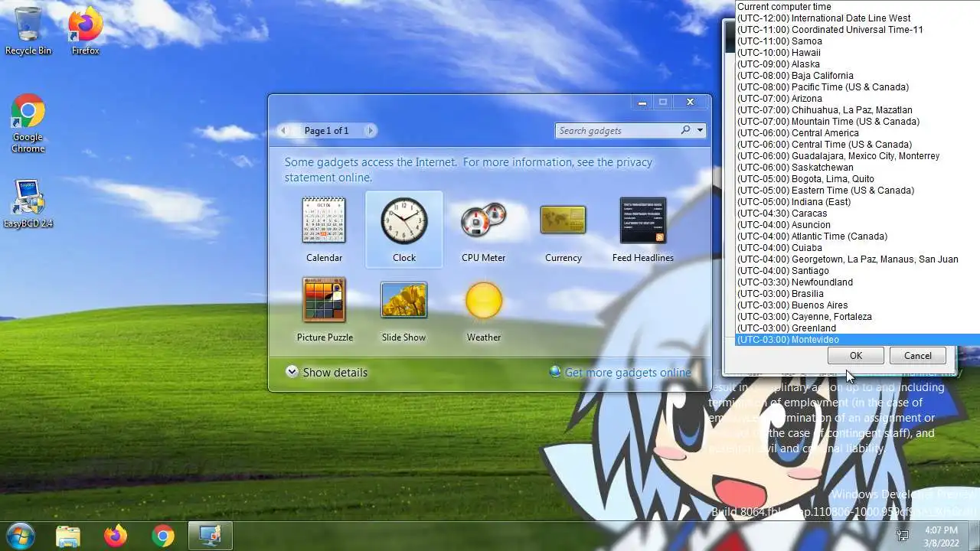
Task: Click Get more gadgets online link
Action: pos(620,372)
